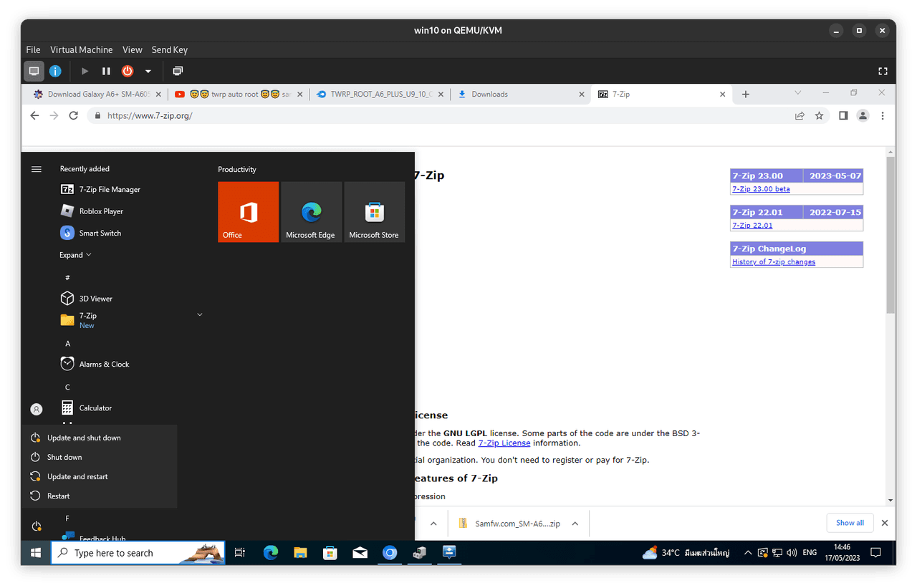The height and width of the screenshot is (588, 917).
Task: Toggle the Start menu hamburger navigation
Action: pos(37,169)
